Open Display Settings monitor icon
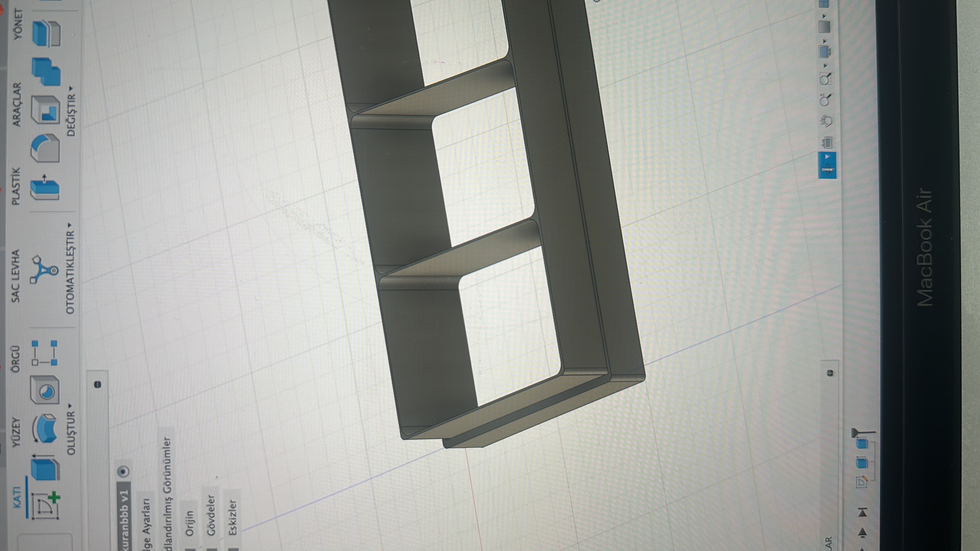The height and width of the screenshot is (551, 980). (x=824, y=51)
